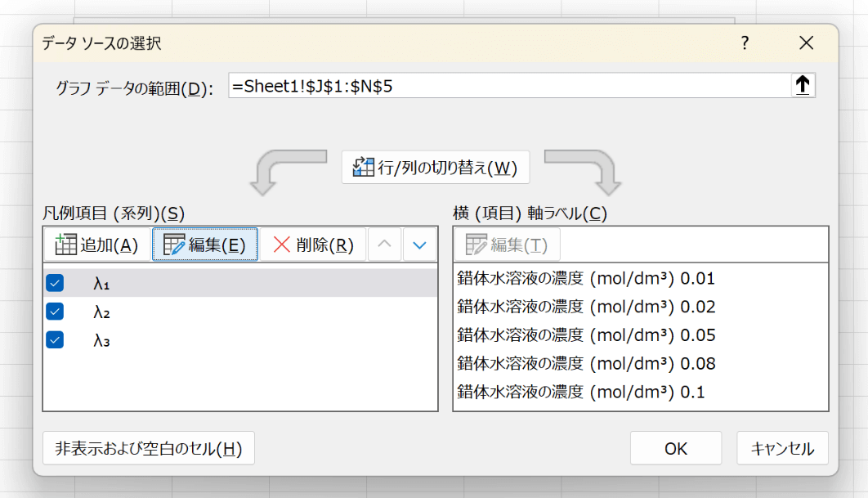Move series up with the up arrow
868x498 pixels.
pyautogui.click(x=386, y=245)
